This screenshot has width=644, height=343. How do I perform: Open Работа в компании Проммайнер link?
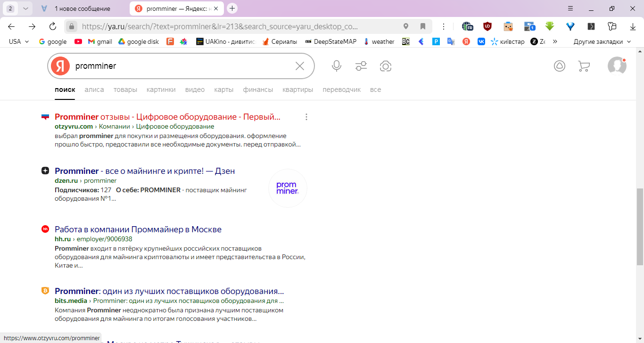tap(138, 229)
